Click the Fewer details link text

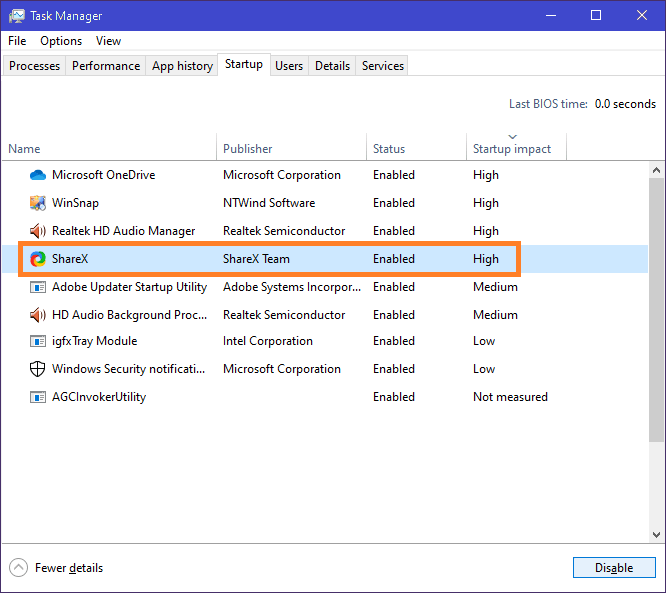click(x=69, y=568)
